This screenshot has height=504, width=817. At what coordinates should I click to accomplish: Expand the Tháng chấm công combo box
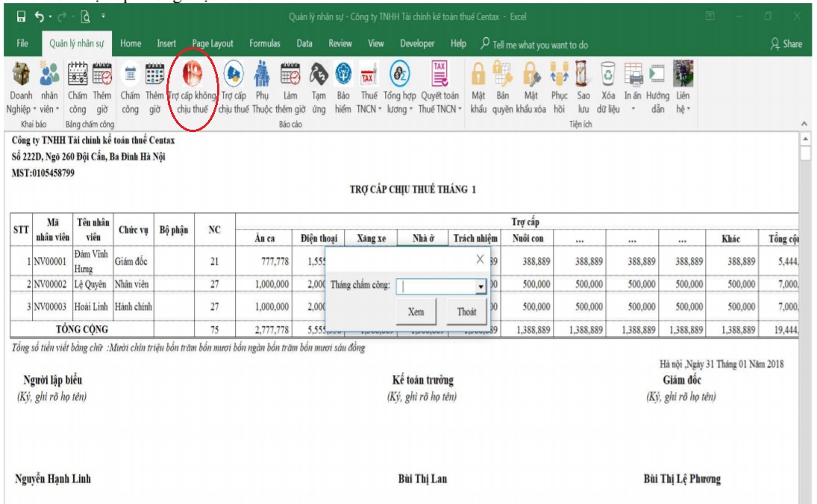[481, 286]
